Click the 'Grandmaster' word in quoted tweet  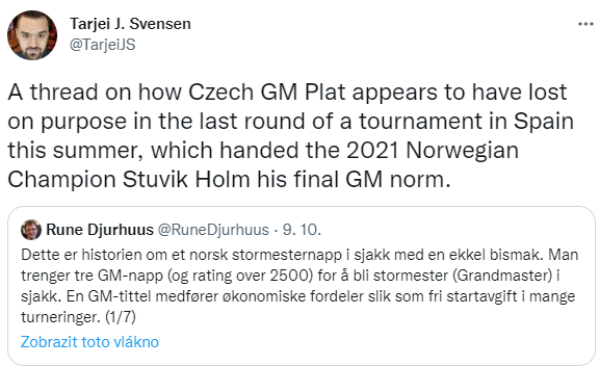(503, 276)
